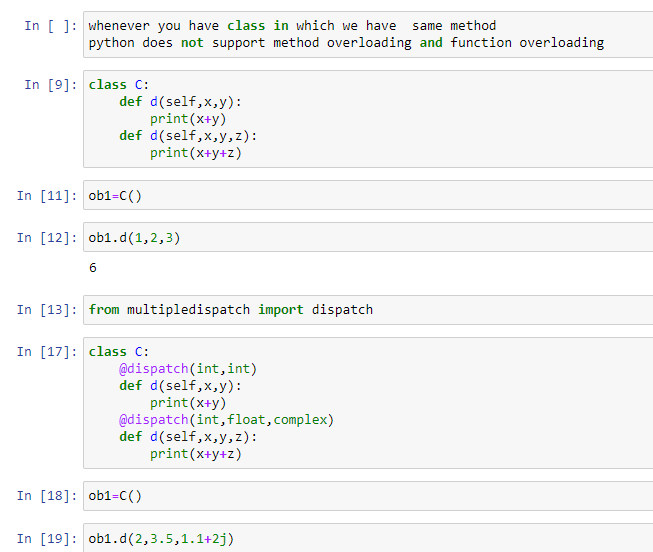Select the cell with ob1.d(1,2,3)
This screenshot has height=552, width=653.
[x=368, y=237]
